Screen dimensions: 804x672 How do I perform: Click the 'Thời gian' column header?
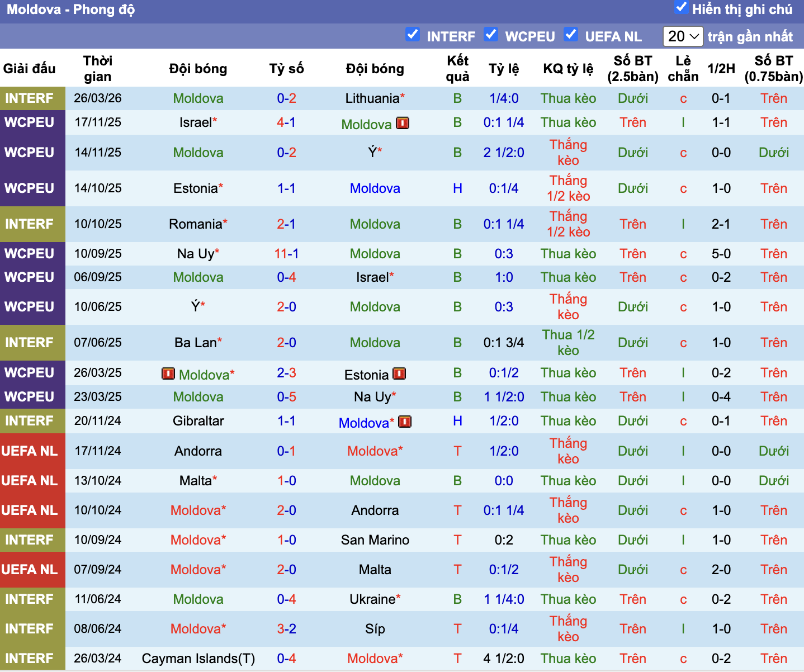click(98, 68)
